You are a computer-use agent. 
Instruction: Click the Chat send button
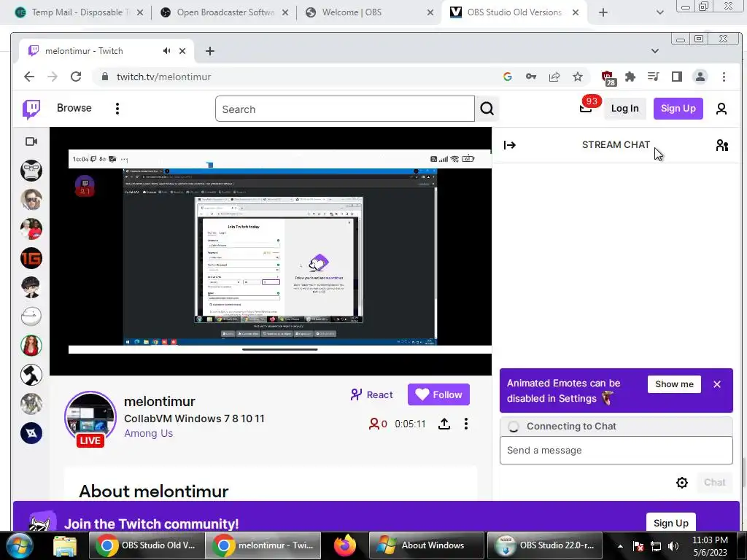tap(715, 483)
